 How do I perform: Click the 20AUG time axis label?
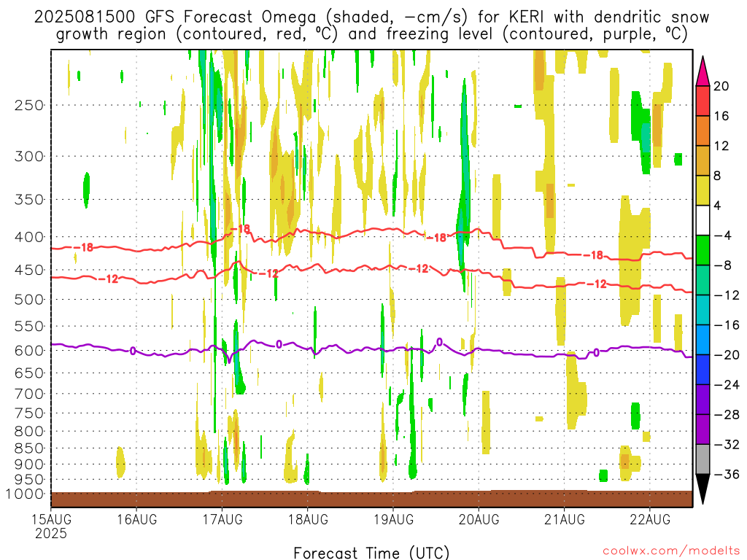click(479, 519)
